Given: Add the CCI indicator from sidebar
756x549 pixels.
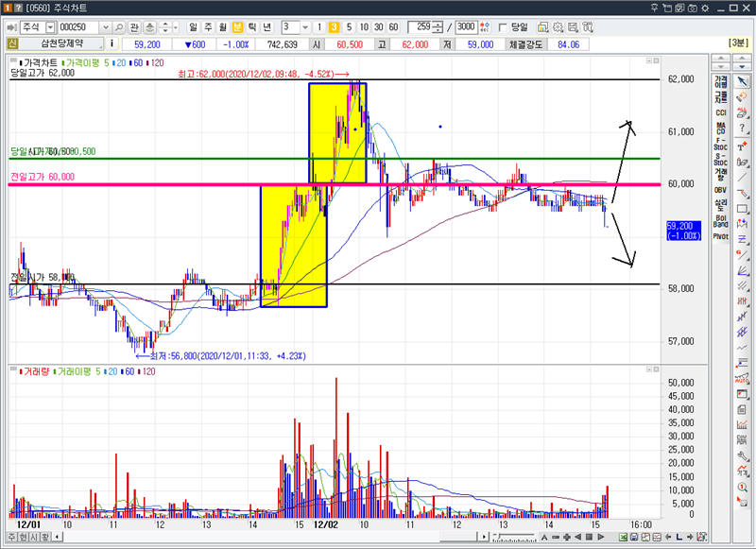Looking at the screenshot, I should coord(720,112).
